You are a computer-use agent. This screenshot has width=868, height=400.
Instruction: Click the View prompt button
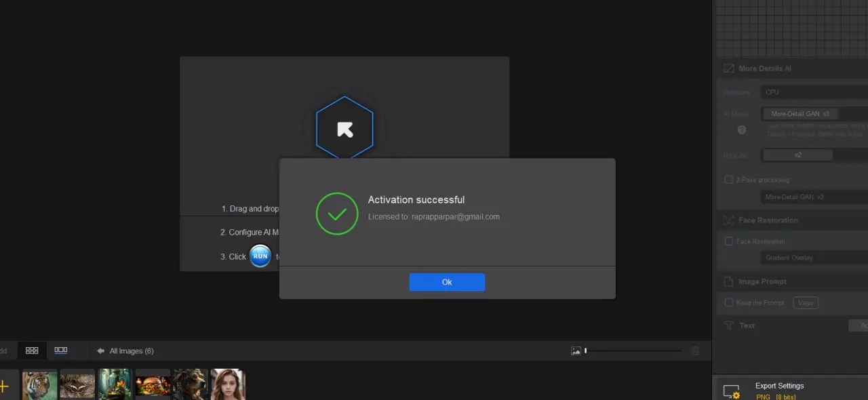[x=806, y=303]
